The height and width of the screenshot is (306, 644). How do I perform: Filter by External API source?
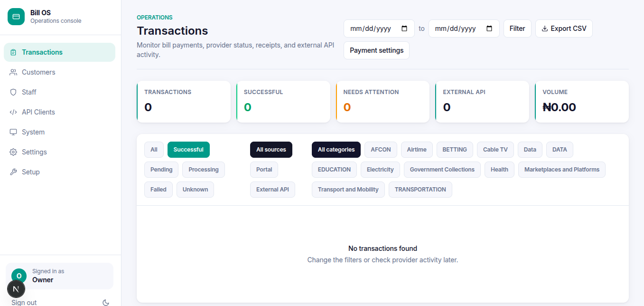[x=272, y=190]
